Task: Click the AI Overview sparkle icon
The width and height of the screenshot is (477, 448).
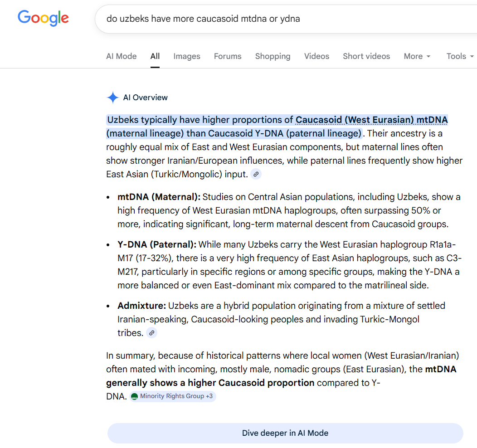Action: (112, 97)
